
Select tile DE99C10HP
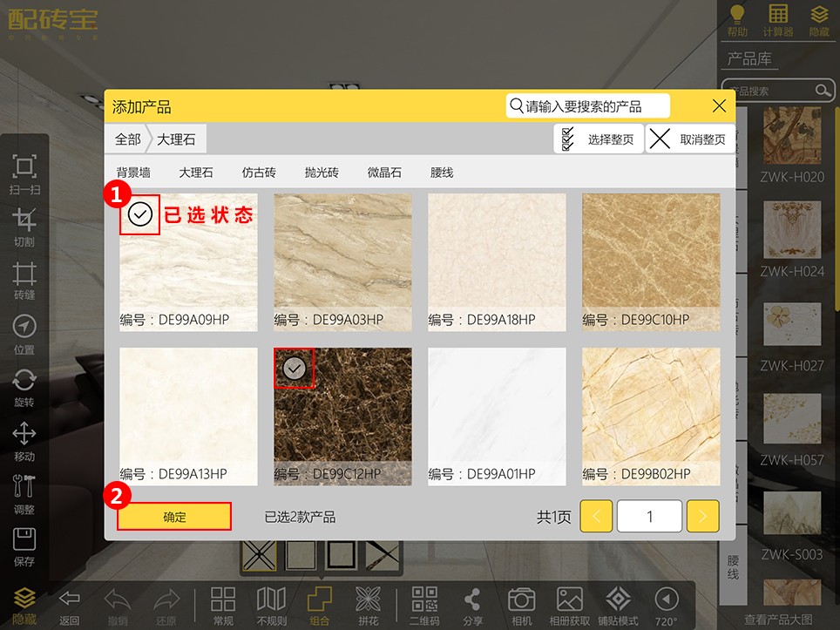tap(651, 262)
